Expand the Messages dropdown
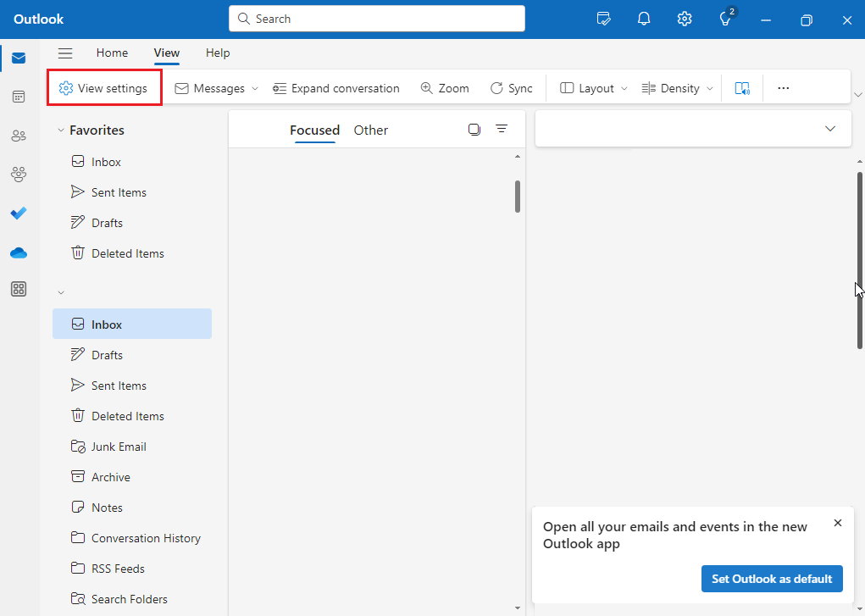Image resolution: width=865 pixels, height=616 pixels. [x=214, y=87]
